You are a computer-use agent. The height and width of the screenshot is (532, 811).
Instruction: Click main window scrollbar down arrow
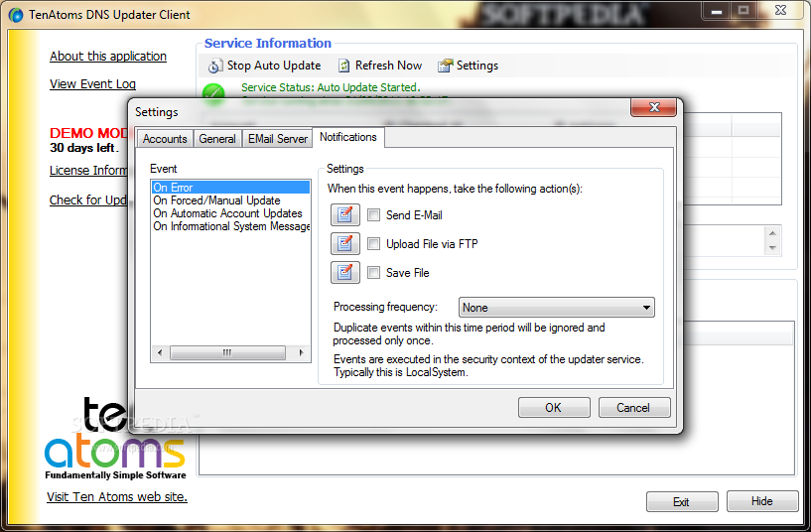(x=772, y=248)
